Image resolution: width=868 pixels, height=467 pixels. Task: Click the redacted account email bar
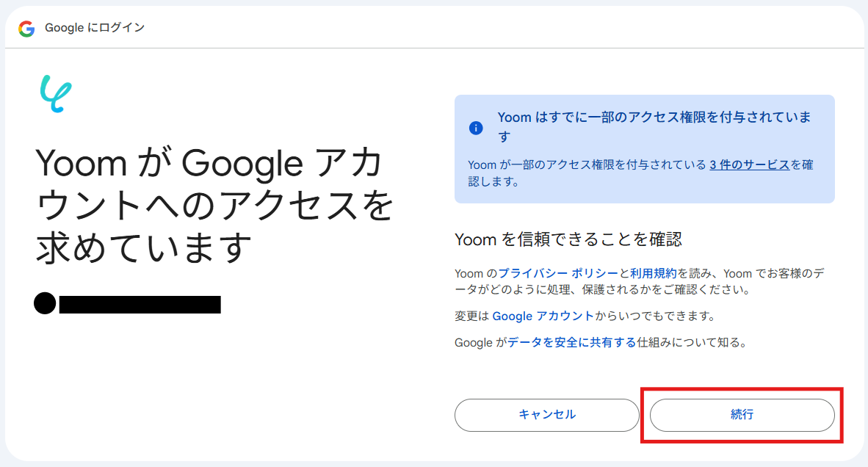click(x=140, y=304)
